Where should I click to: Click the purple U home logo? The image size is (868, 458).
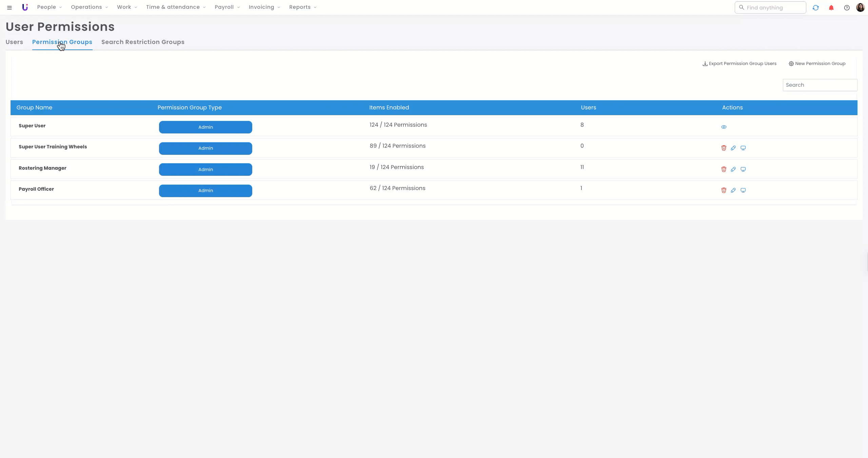click(x=25, y=7)
